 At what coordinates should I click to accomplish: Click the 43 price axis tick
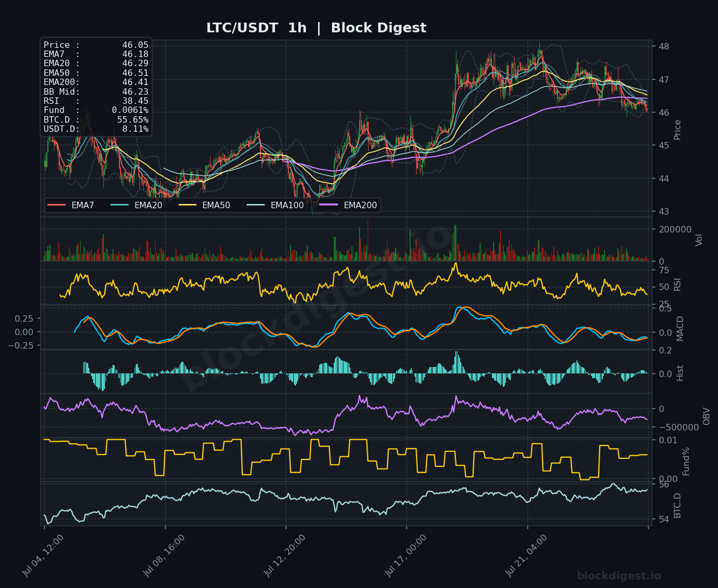(664, 211)
